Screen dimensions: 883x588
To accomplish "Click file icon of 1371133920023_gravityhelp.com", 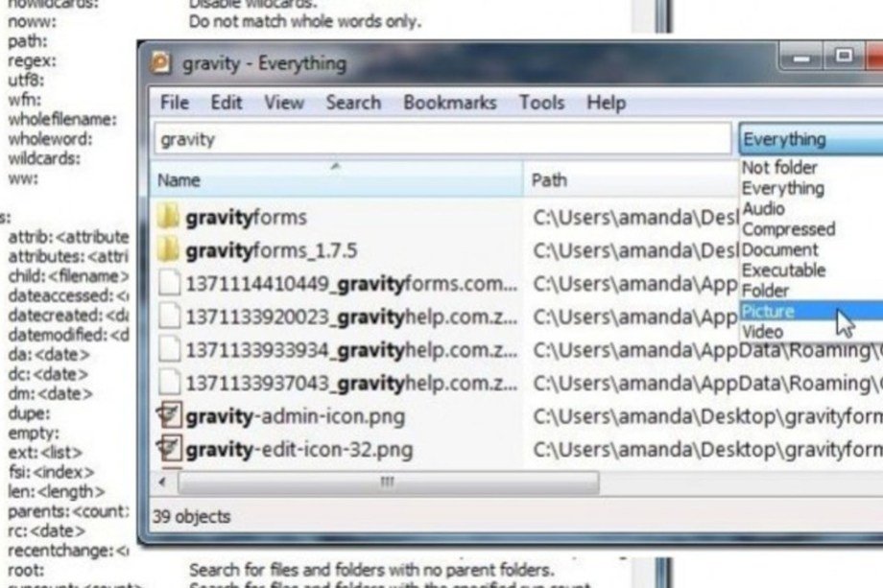I will [x=169, y=317].
